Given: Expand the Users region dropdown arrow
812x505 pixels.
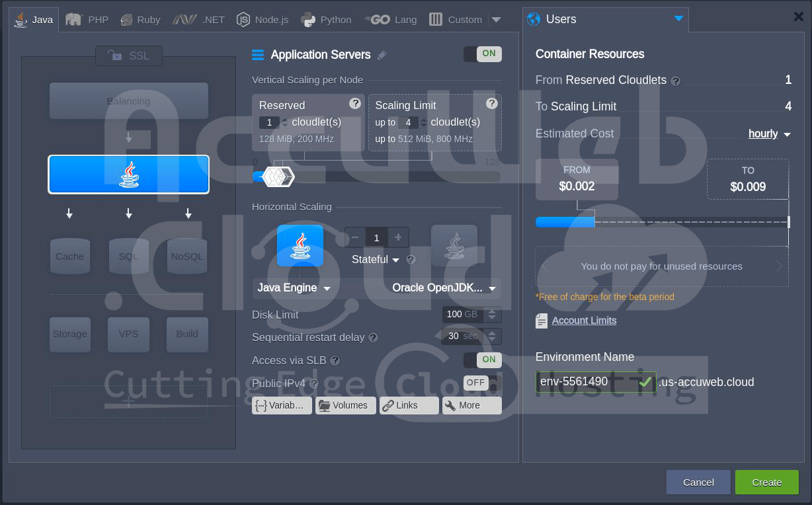Looking at the screenshot, I should pyautogui.click(x=678, y=19).
